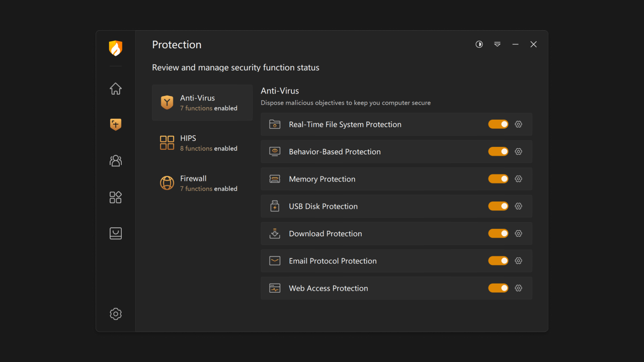
Task: Select the Firewall category
Action: pyautogui.click(x=202, y=183)
